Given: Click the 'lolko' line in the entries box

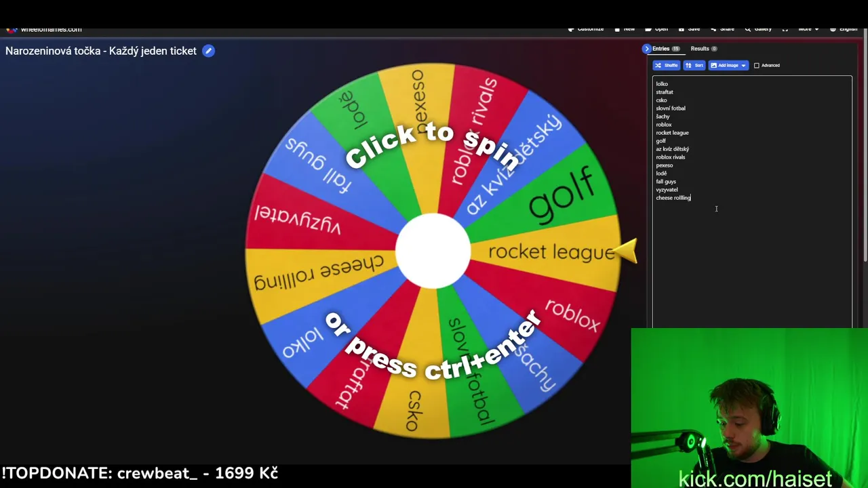Looking at the screenshot, I should tap(662, 84).
